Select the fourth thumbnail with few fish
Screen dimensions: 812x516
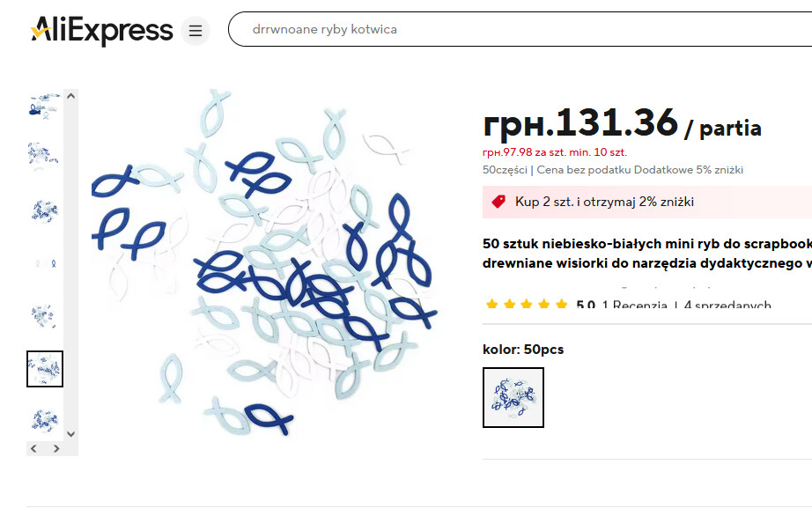click(x=44, y=262)
